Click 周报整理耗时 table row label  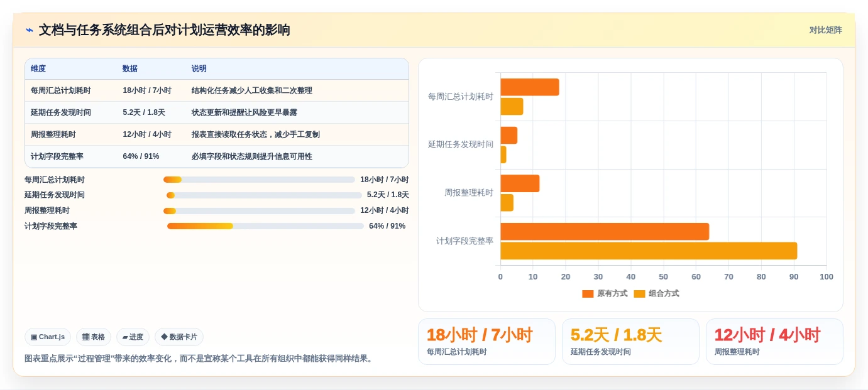(53, 134)
